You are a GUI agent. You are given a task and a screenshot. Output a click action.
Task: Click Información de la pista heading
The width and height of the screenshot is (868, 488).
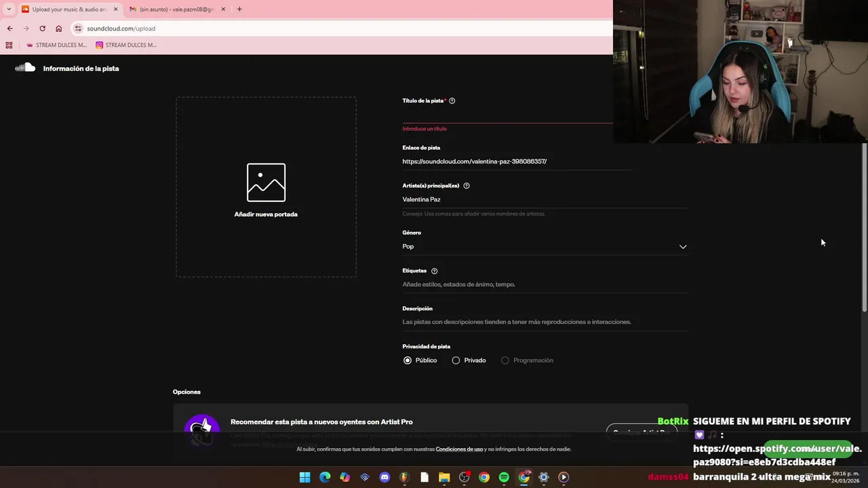pos(81,68)
